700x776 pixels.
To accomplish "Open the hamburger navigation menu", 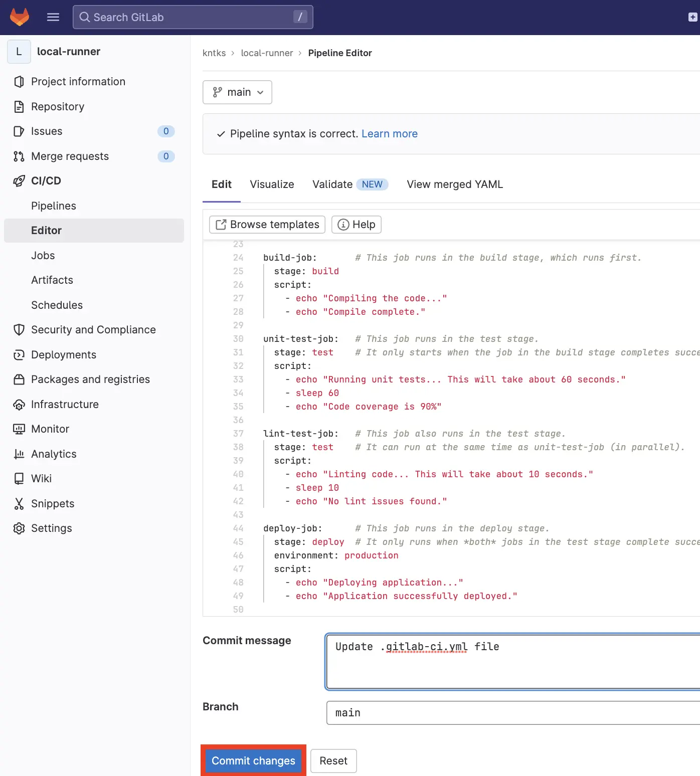I will click(x=53, y=17).
